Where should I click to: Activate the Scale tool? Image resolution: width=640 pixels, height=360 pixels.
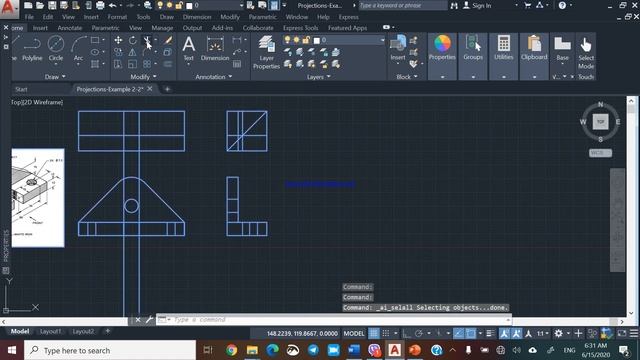(133, 64)
